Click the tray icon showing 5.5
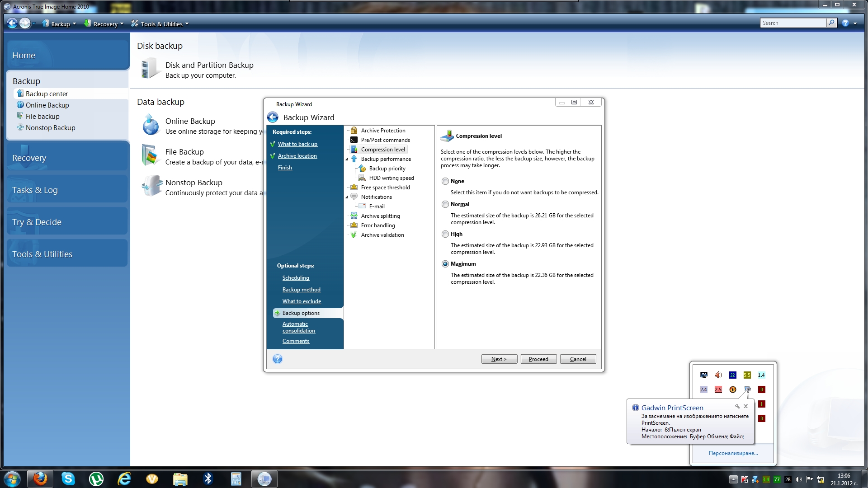The image size is (868, 488). [x=747, y=375]
